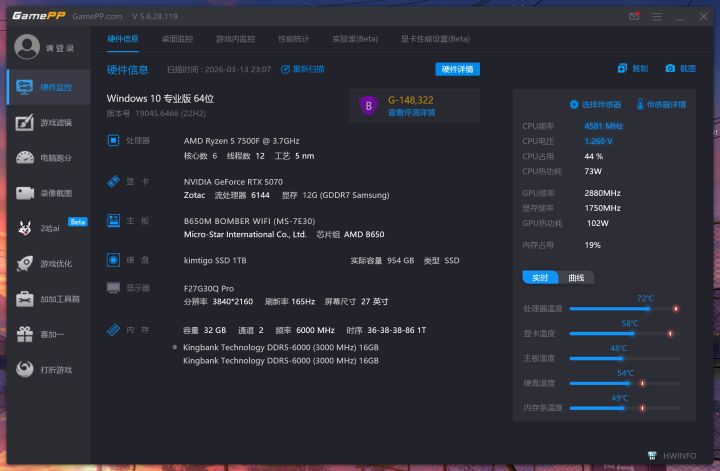720x471 pixels.
Task: Click the 硬盘 disk icon
Action: [113, 260]
